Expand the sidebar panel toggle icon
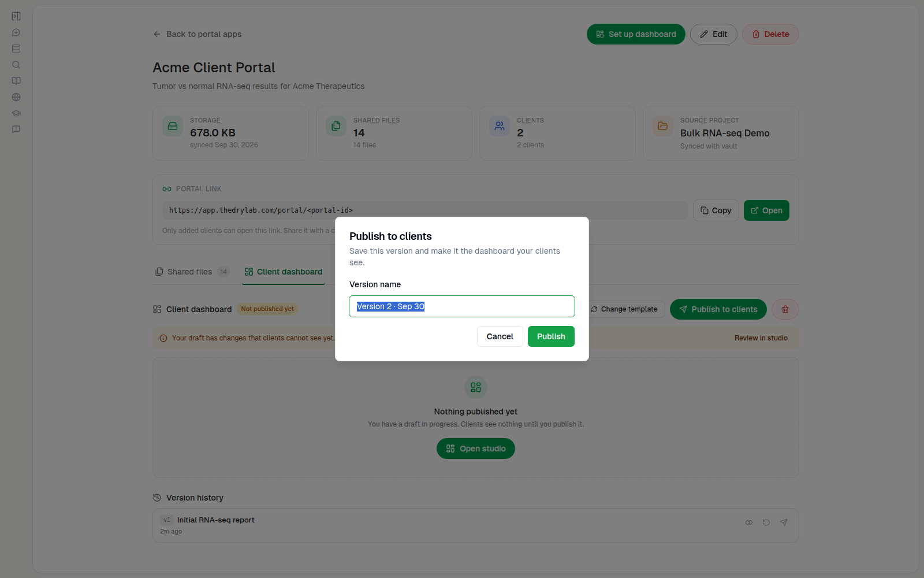Viewport: 924px width, 578px height. (16, 16)
